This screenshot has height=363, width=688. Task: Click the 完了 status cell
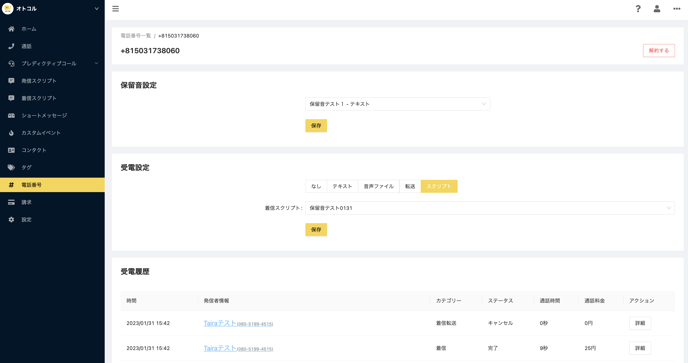tap(493, 349)
